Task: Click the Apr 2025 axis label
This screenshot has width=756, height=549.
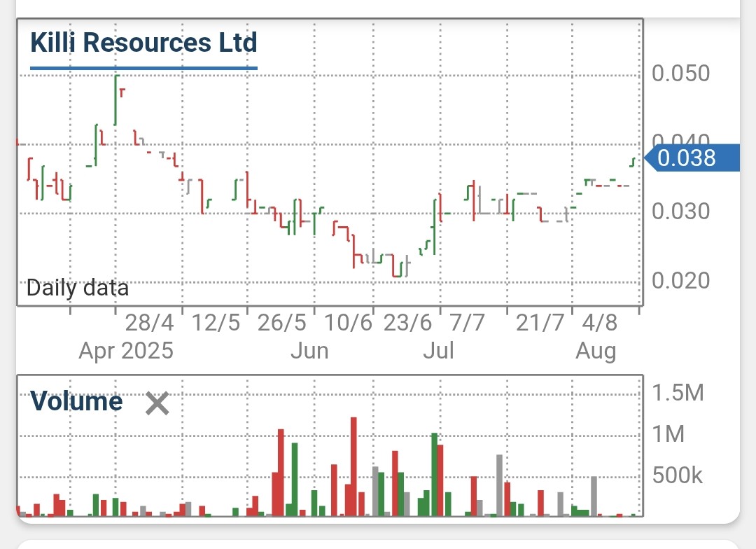Action: click(126, 349)
